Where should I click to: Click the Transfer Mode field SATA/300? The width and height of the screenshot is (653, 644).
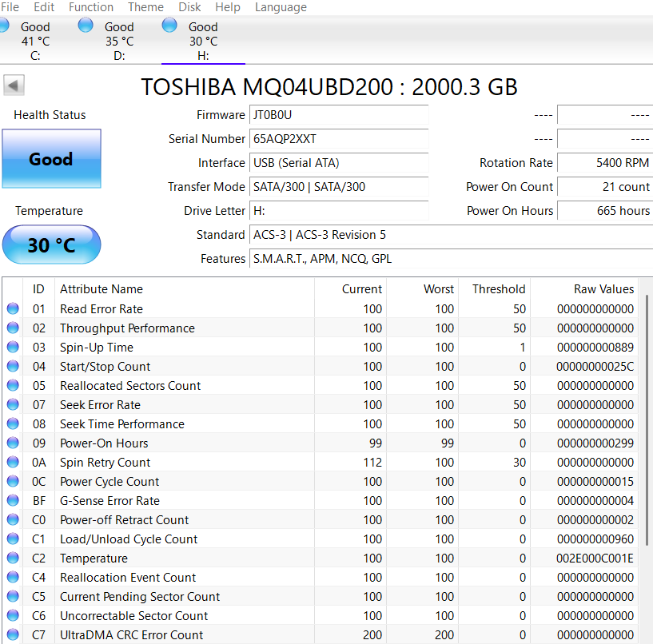point(339,186)
